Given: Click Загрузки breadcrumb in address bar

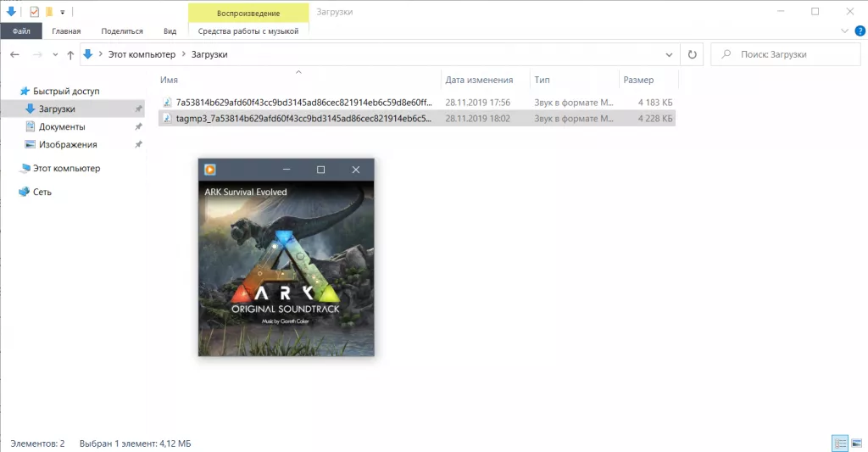Looking at the screenshot, I should [209, 54].
